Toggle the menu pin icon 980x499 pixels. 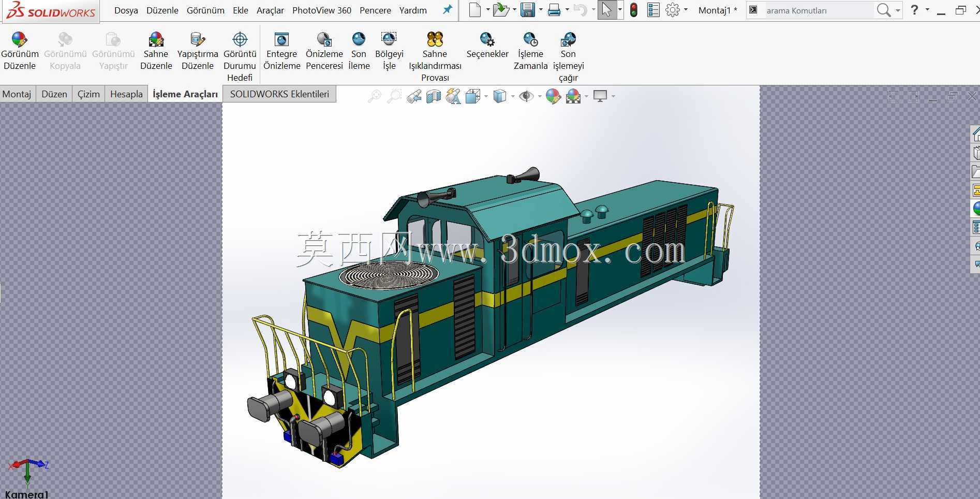tap(448, 9)
